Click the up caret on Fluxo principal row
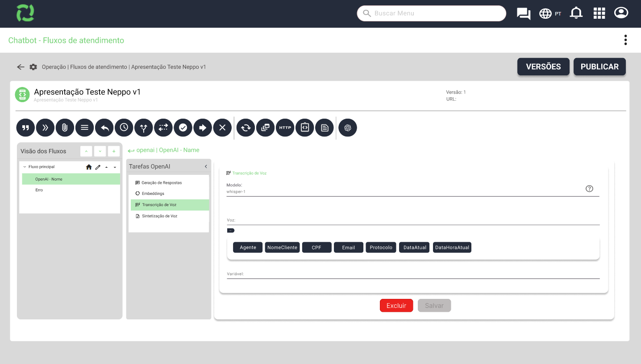641x364 pixels. click(106, 167)
